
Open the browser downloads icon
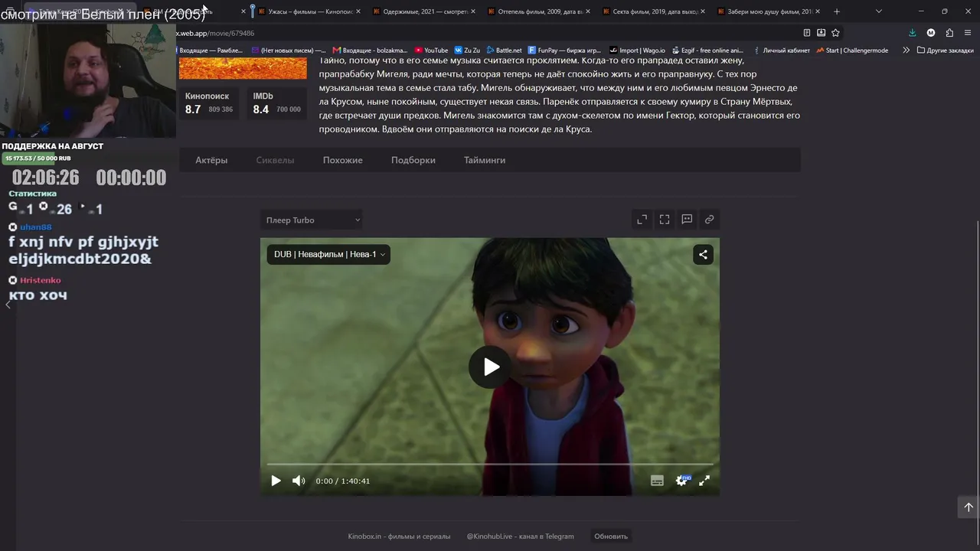pos(912,33)
